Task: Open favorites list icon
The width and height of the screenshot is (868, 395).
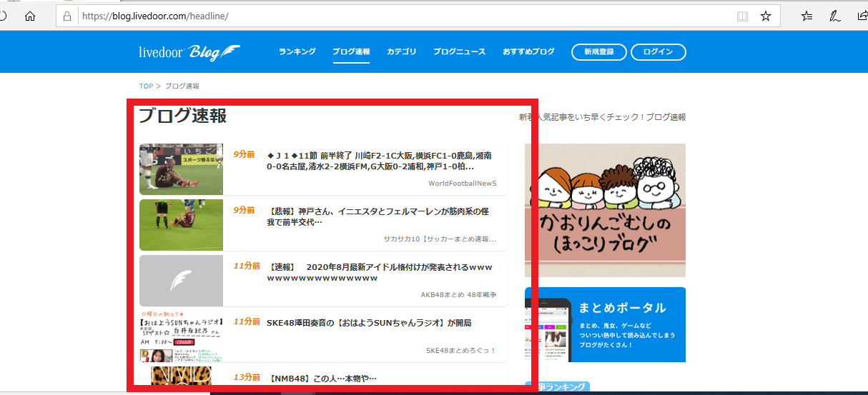Action: coord(807,16)
